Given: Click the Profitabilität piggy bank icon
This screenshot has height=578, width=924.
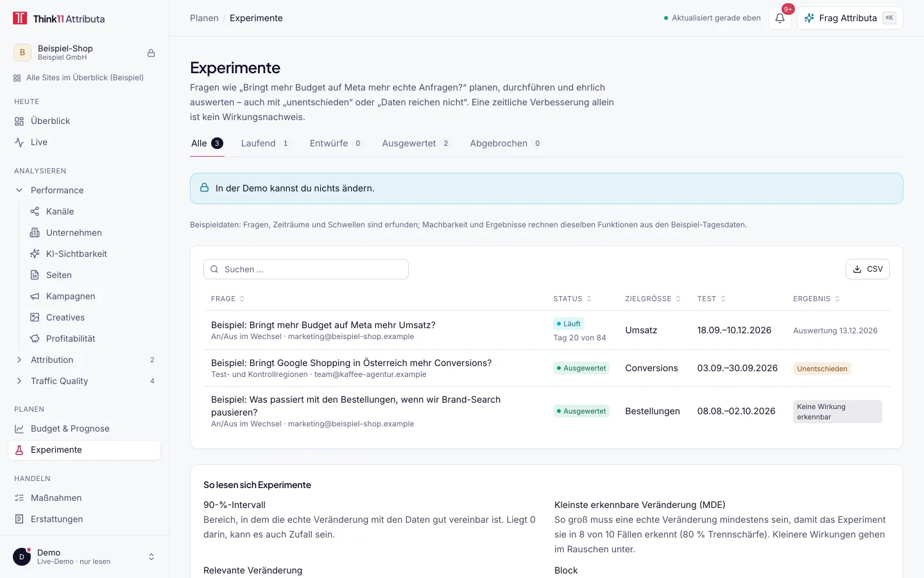Looking at the screenshot, I should coord(35,338).
